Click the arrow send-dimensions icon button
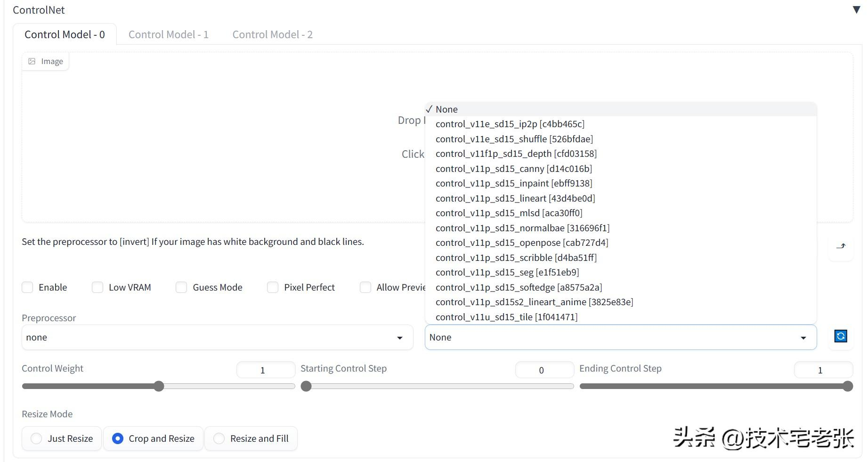This screenshot has height=462, width=868. pyautogui.click(x=841, y=246)
